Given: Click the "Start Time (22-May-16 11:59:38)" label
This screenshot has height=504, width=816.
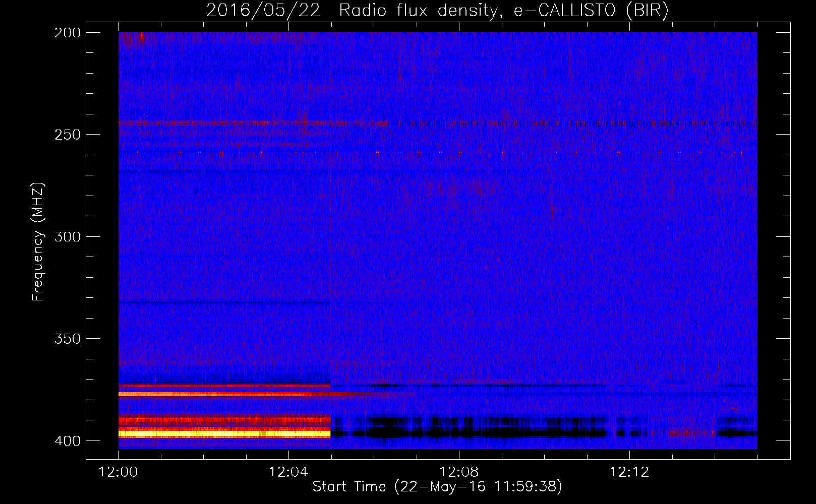Looking at the screenshot, I should [437, 486].
